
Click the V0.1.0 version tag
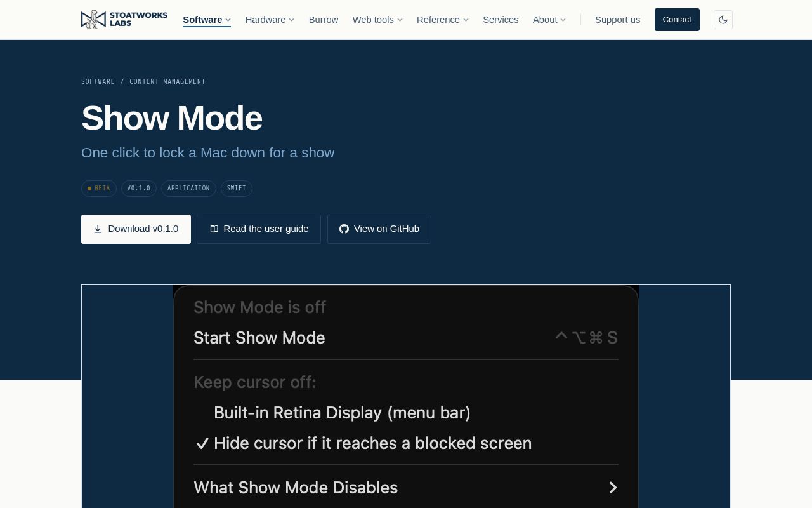[139, 189]
